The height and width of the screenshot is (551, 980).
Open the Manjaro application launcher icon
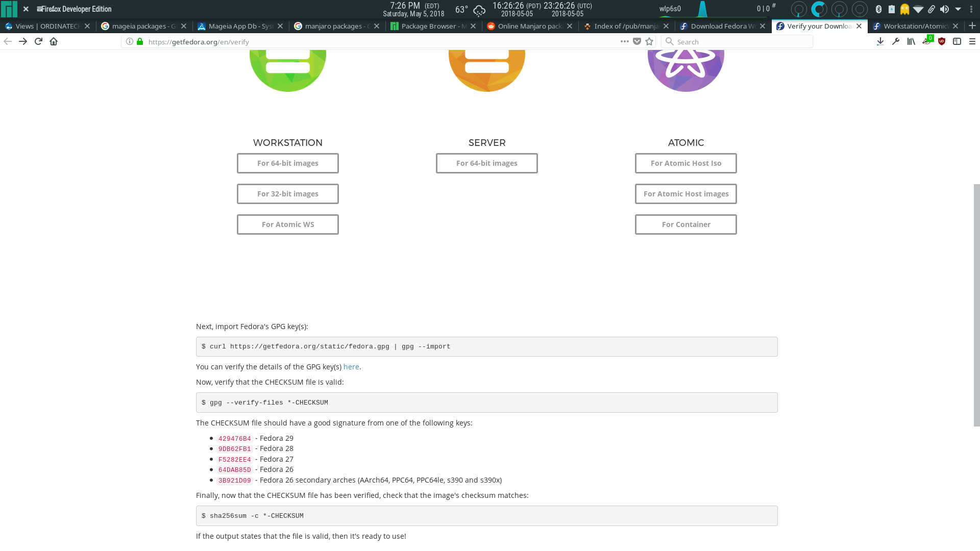[9, 9]
